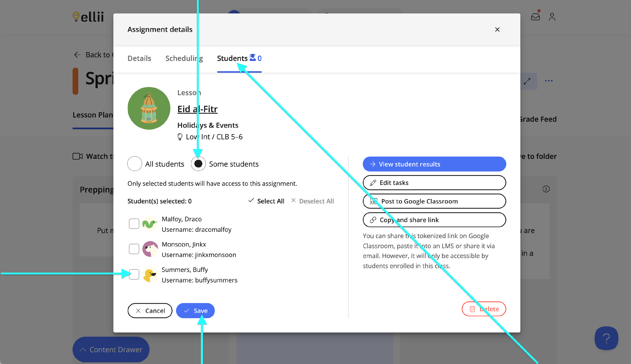The image size is (631, 364).
Task: Check the Malfoy, Draco checkbox
Action: pos(134,224)
